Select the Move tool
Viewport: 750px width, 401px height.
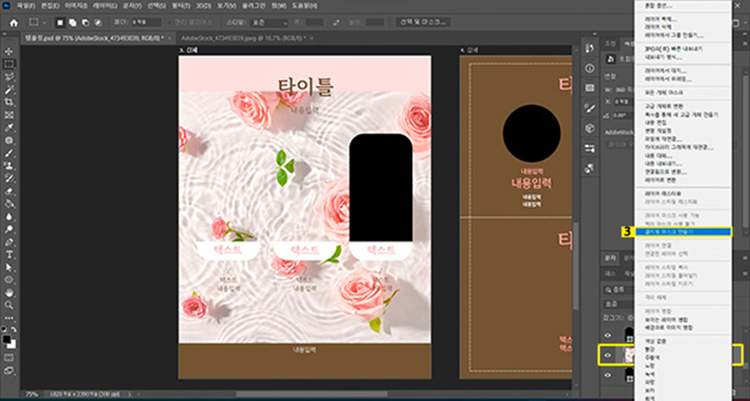coord(9,49)
